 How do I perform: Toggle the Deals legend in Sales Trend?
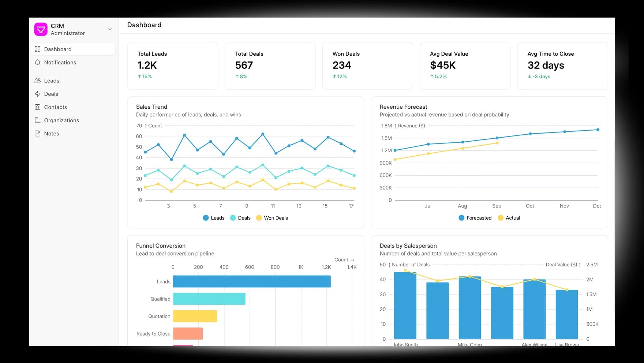coord(240,218)
